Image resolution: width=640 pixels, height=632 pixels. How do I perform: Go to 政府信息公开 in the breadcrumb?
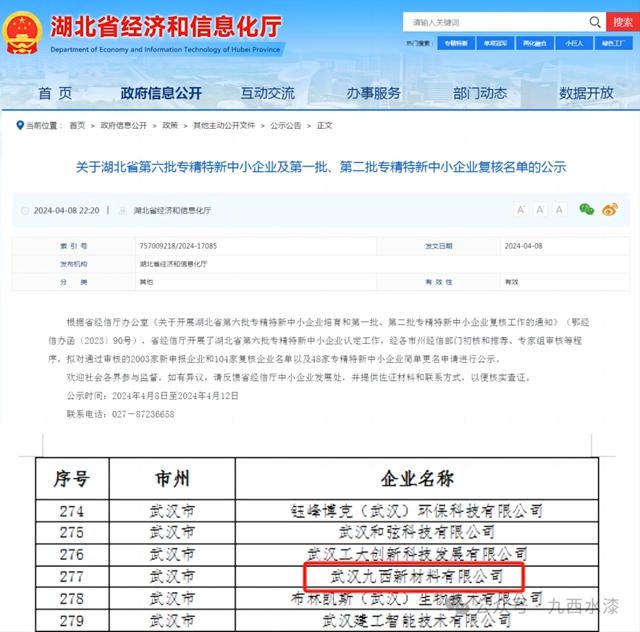click(x=124, y=125)
